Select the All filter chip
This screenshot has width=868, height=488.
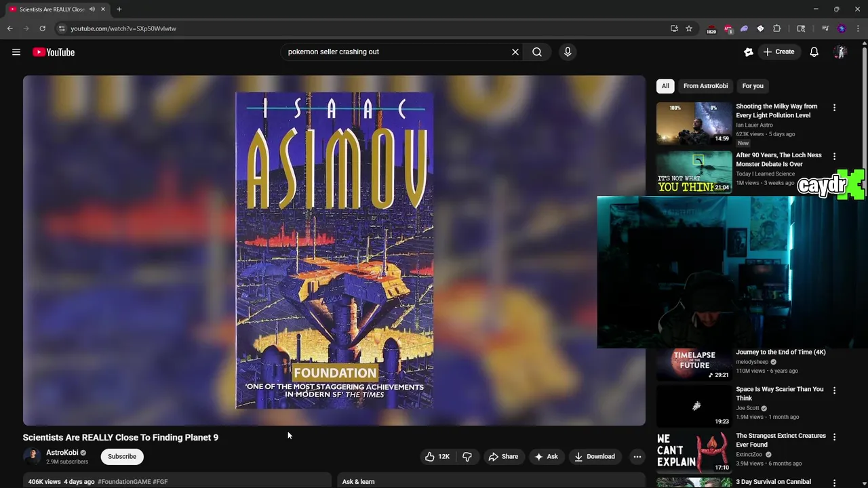pos(665,86)
